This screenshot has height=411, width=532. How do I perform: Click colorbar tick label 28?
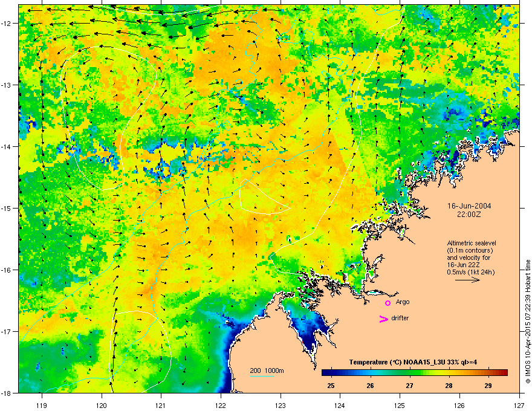coord(449,386)
